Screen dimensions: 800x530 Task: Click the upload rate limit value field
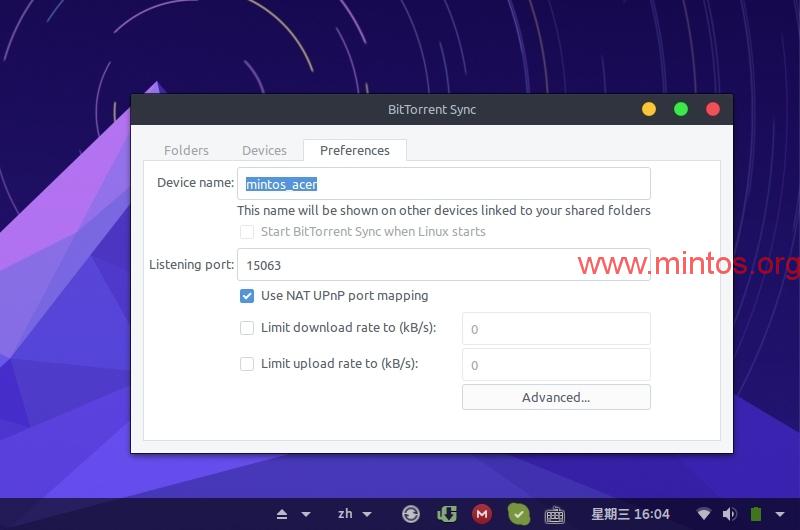pos(556,365)
